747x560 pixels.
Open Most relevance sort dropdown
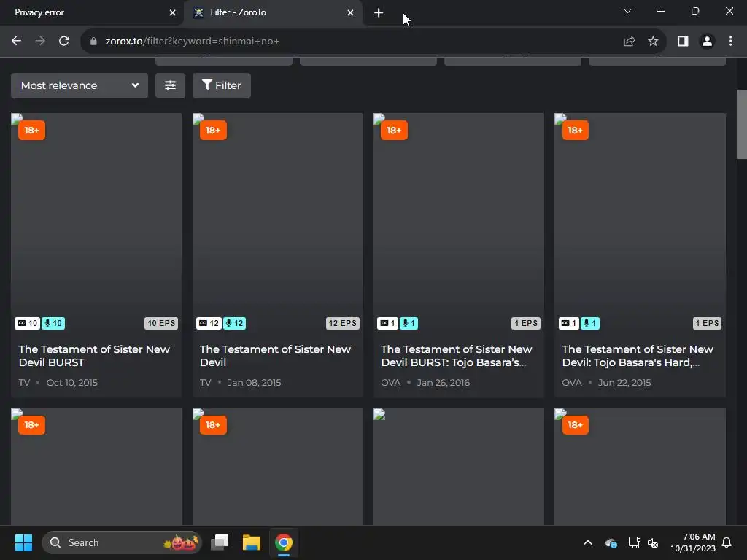pyautogui.click(x=80, y=86)
